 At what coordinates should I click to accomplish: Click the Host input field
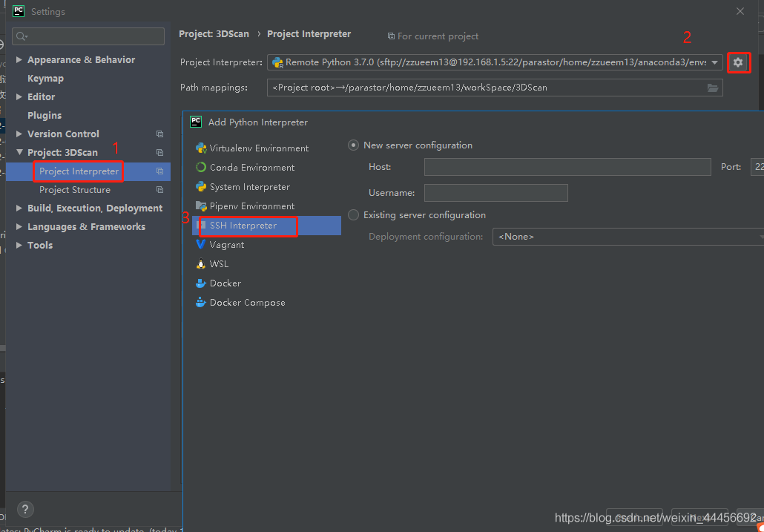(567, 167)
